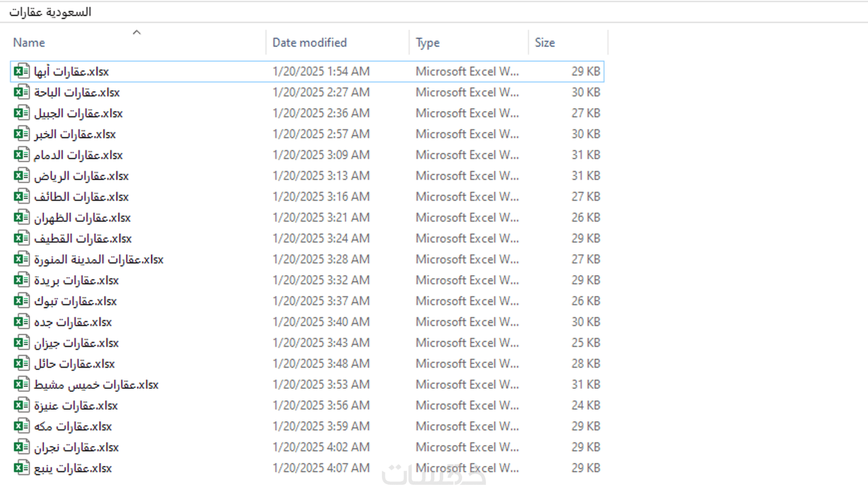Screen dimensions: 868x495
Task: Sort files by Type column header
Action: 427,43
